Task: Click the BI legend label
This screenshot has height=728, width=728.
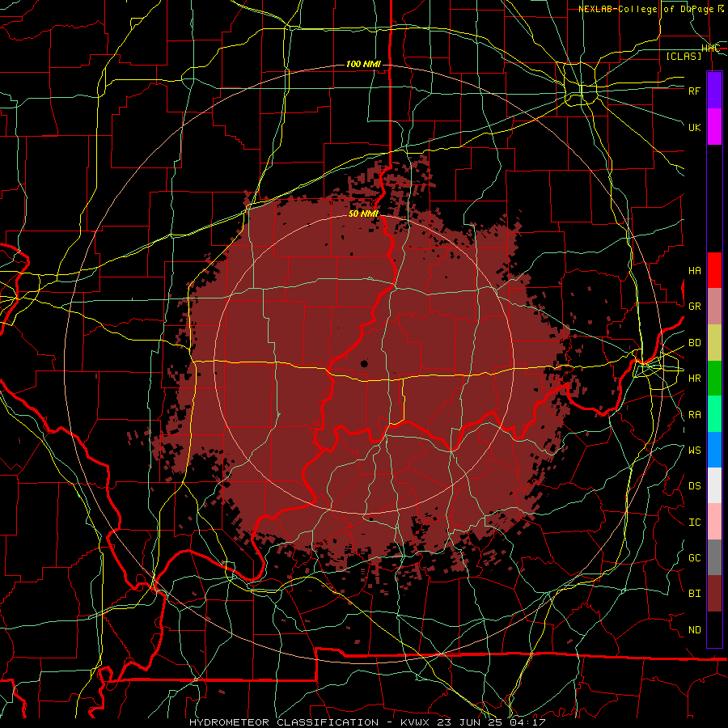Action: (x=694, y=594)
